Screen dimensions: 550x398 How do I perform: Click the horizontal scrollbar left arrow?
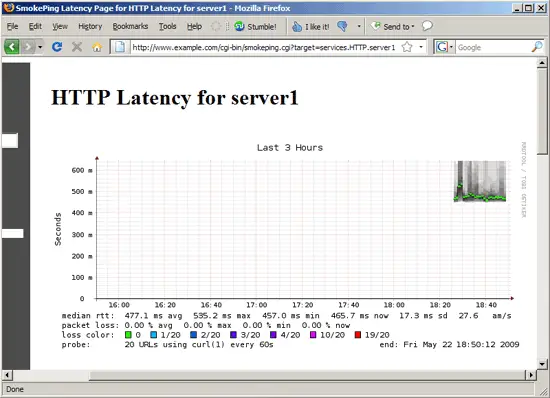coord(7,375)
